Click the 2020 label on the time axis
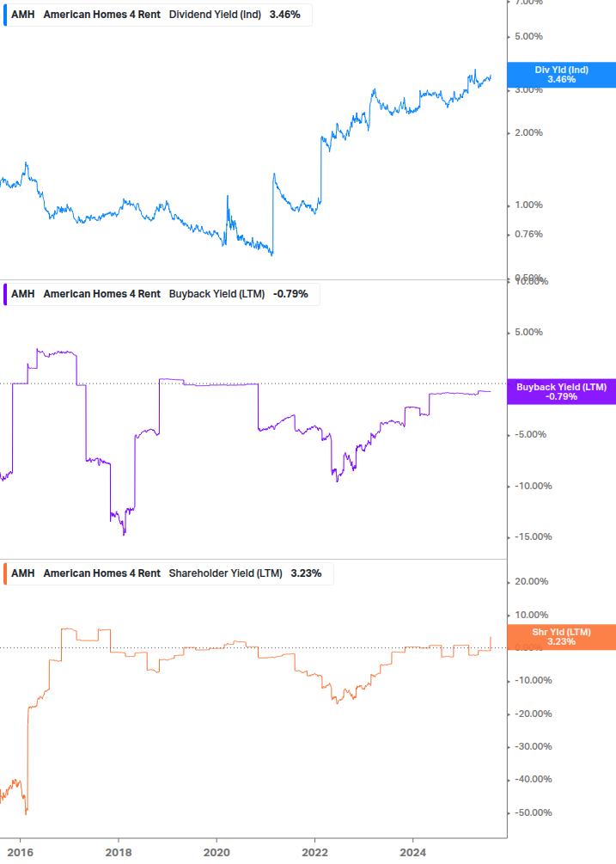The width and height of the screenshot is (616, 864). [x=217, y=853]
